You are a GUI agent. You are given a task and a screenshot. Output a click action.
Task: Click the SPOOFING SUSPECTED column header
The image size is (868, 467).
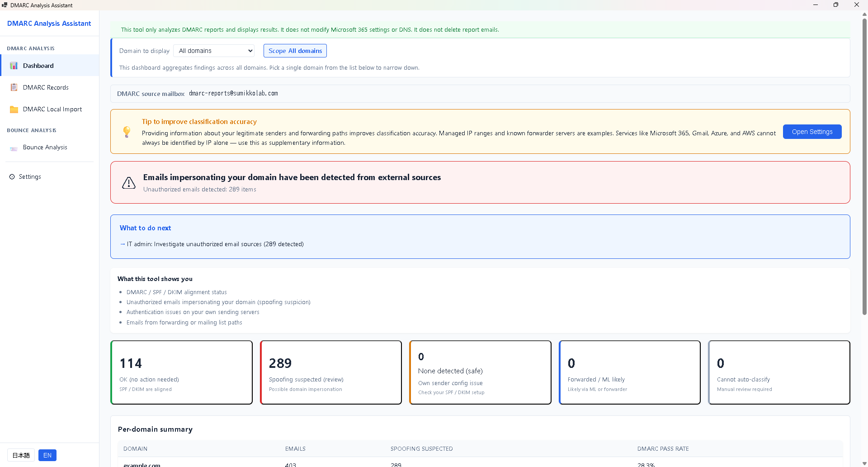click(x=421, y=449)
